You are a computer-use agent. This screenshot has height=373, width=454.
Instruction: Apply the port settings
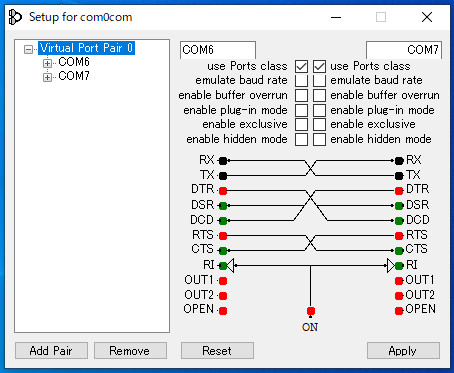[403, 351]
